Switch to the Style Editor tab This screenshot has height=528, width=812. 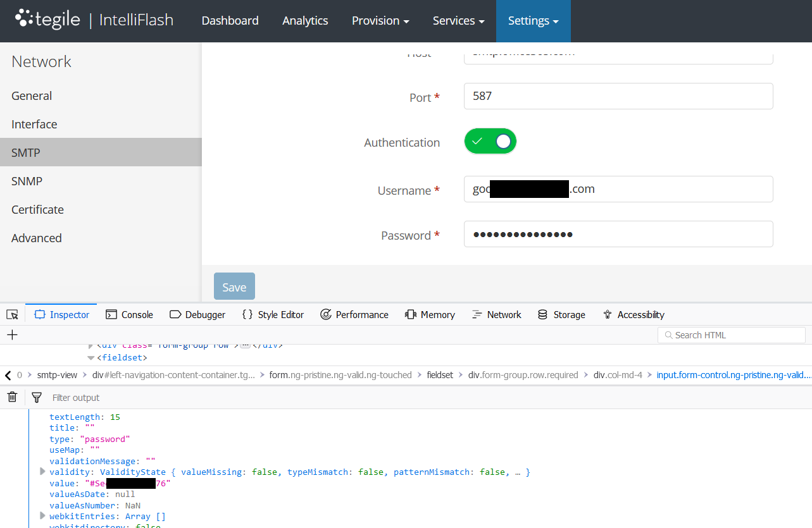[x=273, y=314]
